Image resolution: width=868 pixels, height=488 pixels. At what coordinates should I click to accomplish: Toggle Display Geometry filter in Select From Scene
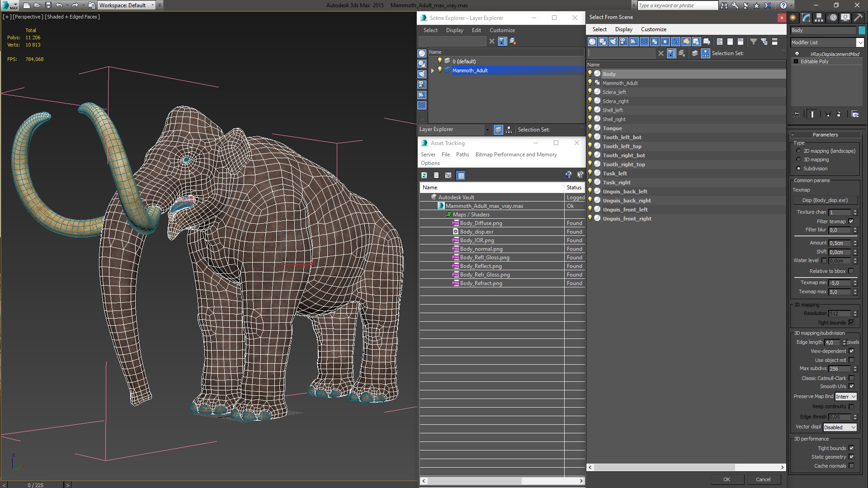click(592, 42)
